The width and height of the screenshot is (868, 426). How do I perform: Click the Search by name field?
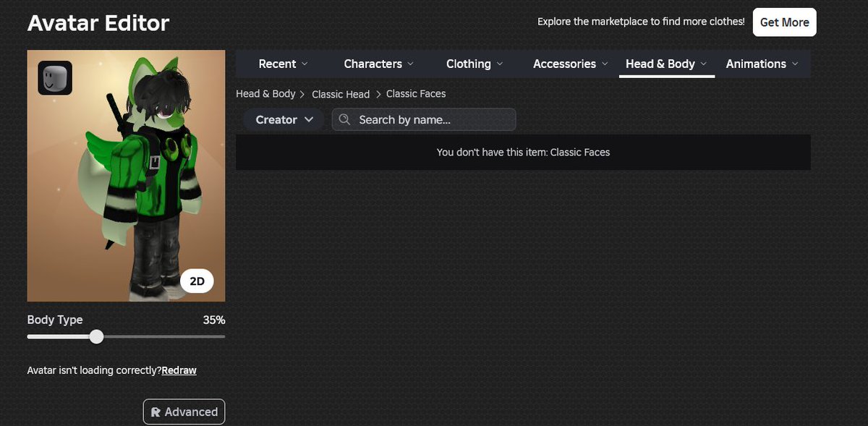[x=424, y=119]
